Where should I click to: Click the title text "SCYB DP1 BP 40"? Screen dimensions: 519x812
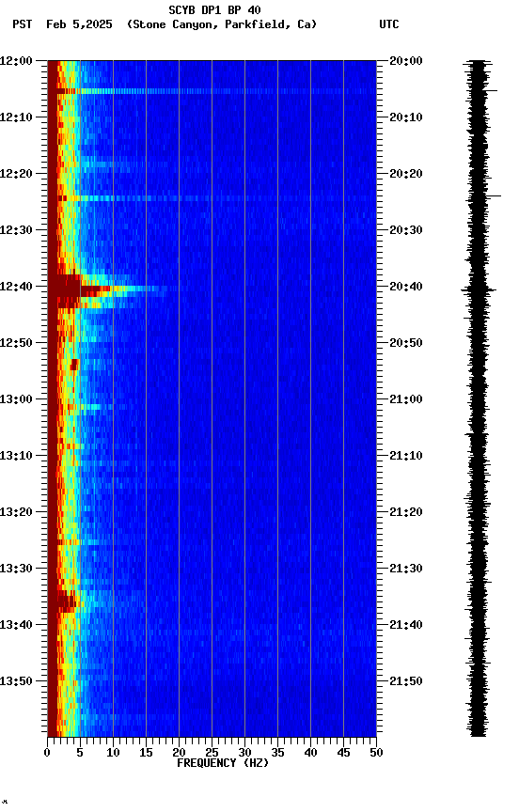pos(214,10)
